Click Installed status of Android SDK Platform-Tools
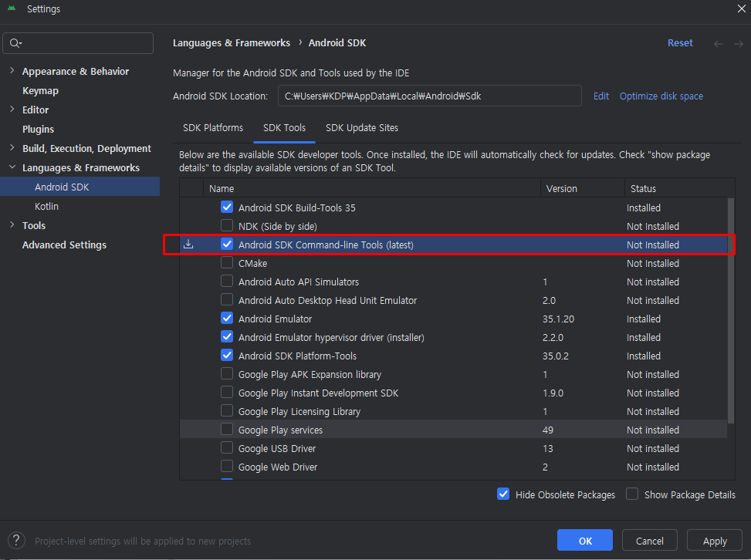751x560 pixels. click(x=644, y=356)
